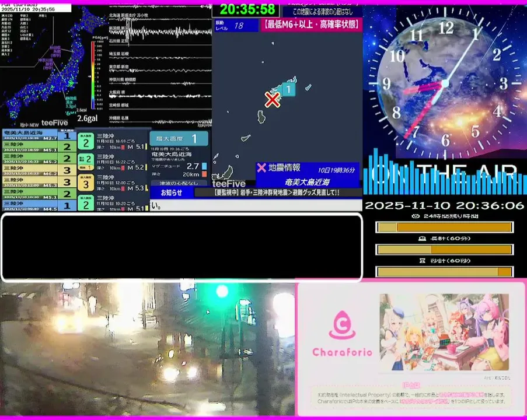Select 三陸沖 M6.2 row in colored list
The height and width of the screenshot is (420, 527).
(x=39, y=170)
